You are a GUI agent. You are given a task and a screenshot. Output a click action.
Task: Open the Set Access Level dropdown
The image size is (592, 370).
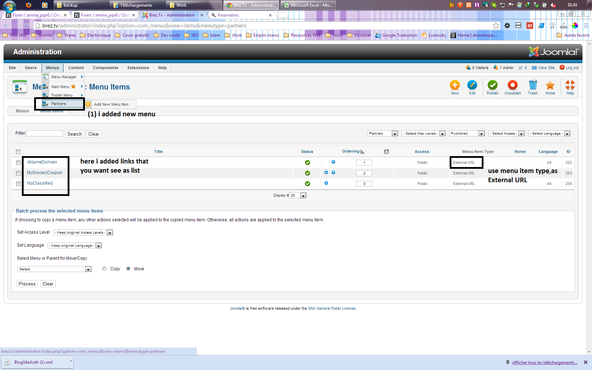pos(83,233)
